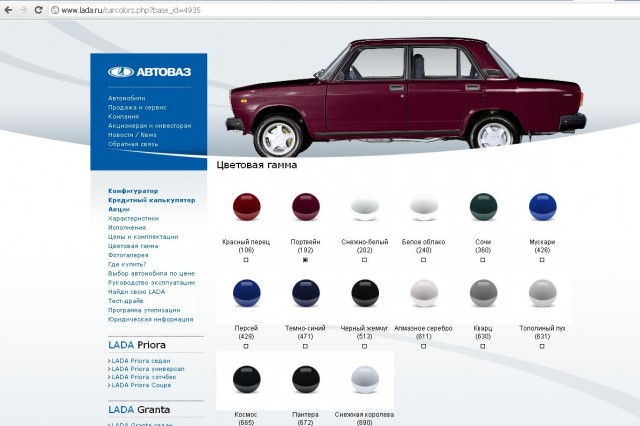The image size is (640, 426).
Task: Click the АВТОВАЗ logo
Action: (149, 72)
